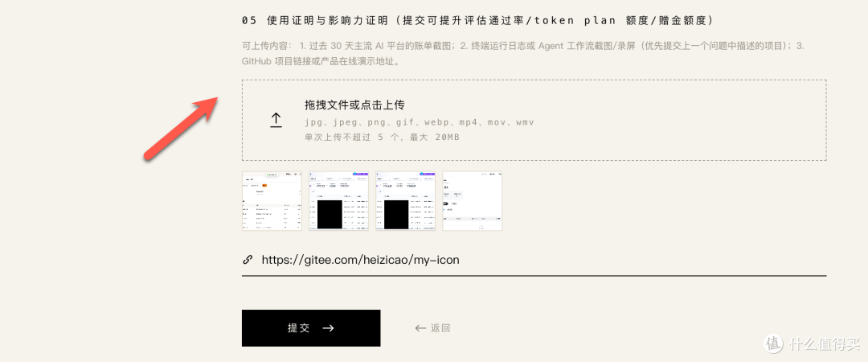This screenshot has width=868, height=362.
Task: Open the first uploaded screenshot thumbnail
Action: [x=272, y=200]
